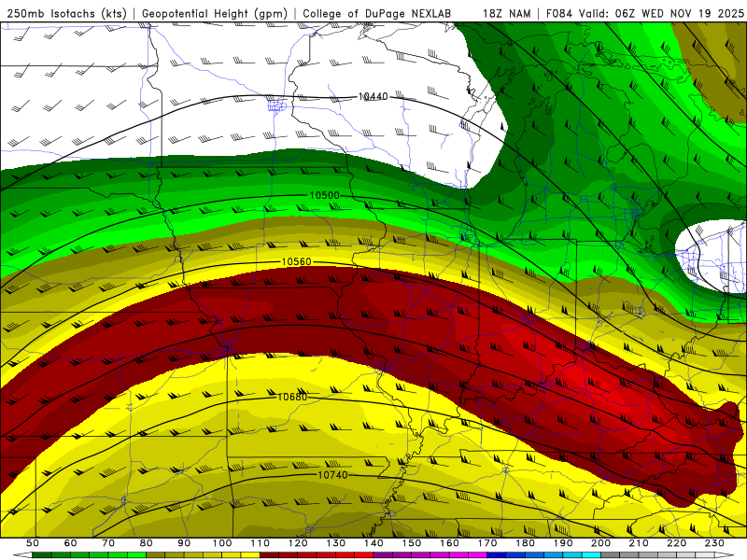Click the 210 value on the legend scale
Image resolution: width=747 pixels, height=560 pixels.
[x=639, y=543]
